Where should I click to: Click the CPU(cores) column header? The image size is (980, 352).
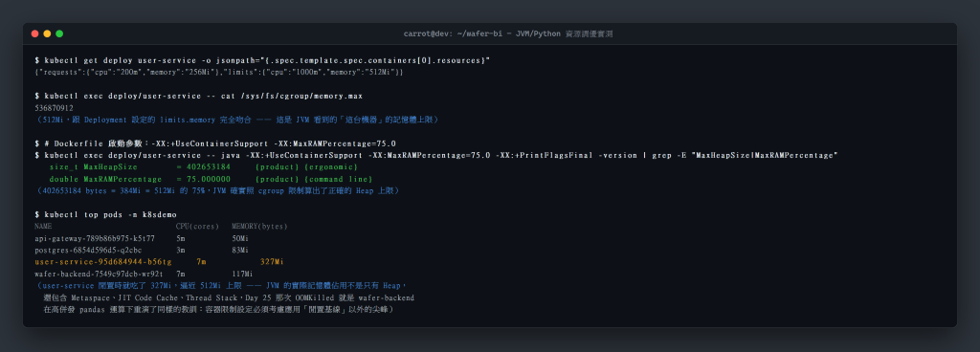coord(197,227)
